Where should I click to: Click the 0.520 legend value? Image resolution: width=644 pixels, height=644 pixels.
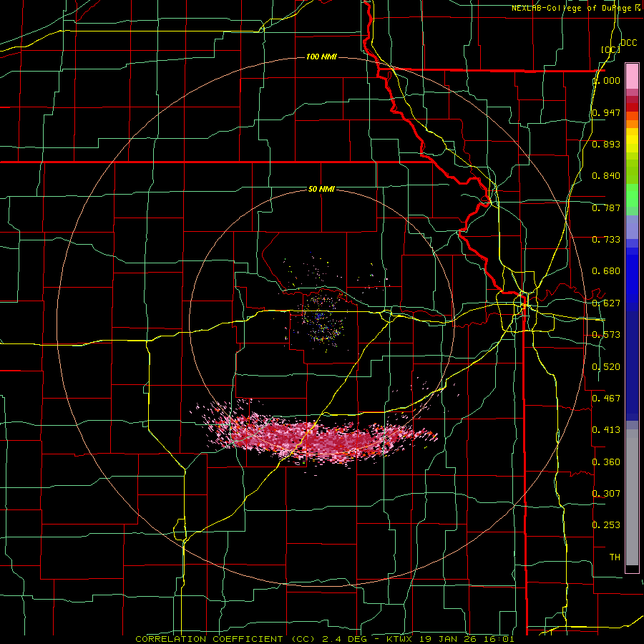(x=606, y=367)
